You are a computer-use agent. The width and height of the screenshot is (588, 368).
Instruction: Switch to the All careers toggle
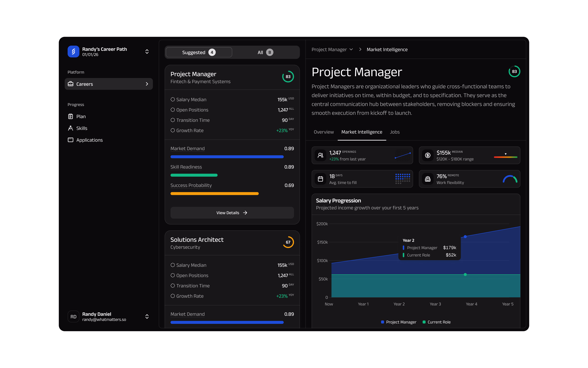click(265, 52)
